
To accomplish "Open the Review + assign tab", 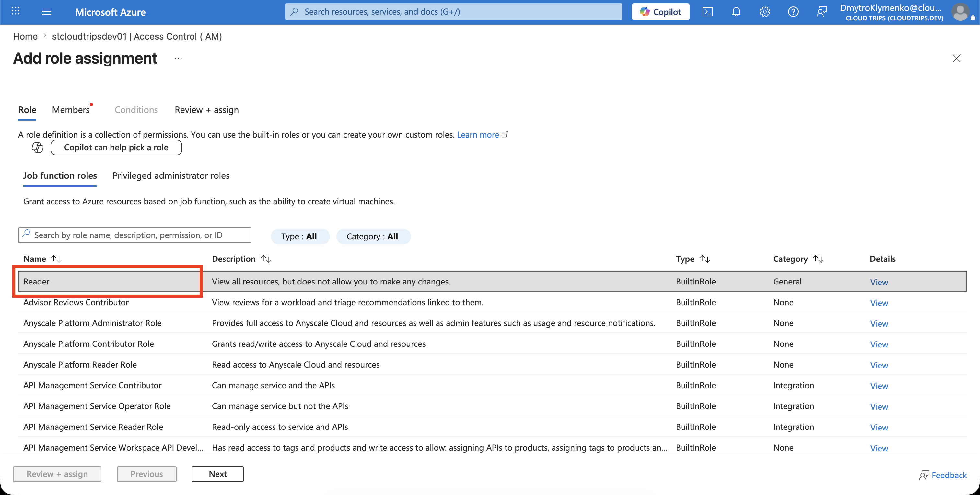I will pyautogui.click(x=206, y=110).
